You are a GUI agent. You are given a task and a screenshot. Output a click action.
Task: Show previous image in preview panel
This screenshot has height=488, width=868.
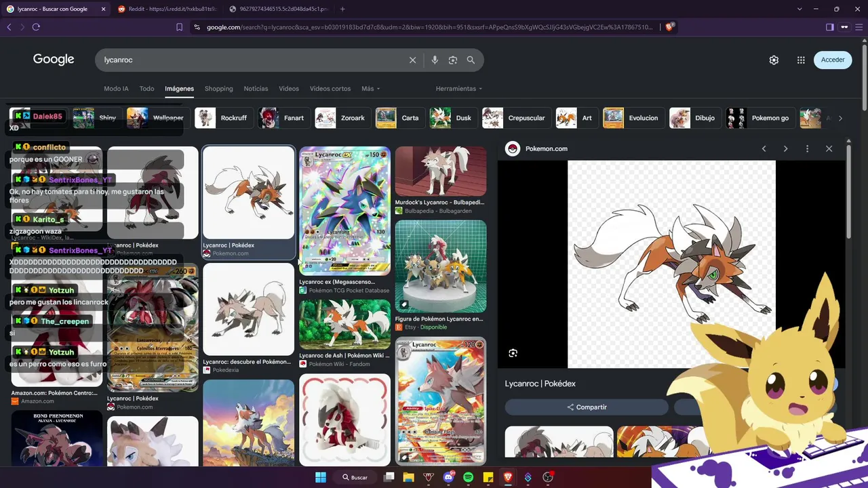(764, 148)
